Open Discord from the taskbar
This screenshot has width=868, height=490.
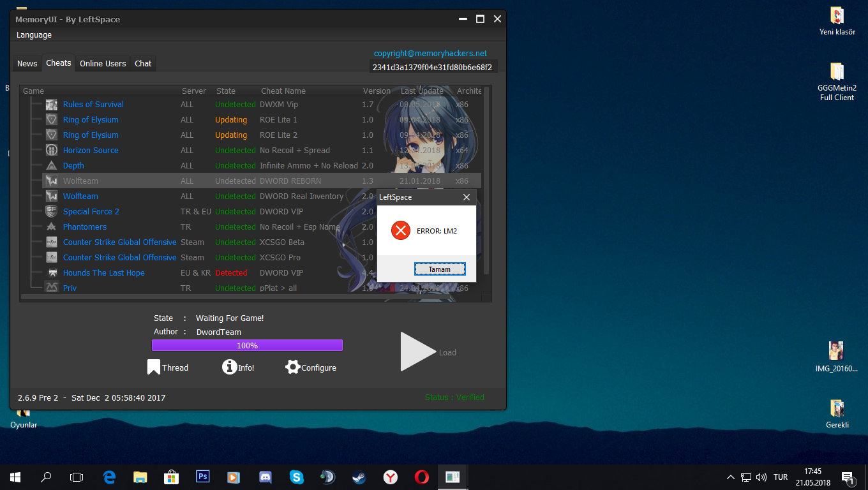[266, 477]
